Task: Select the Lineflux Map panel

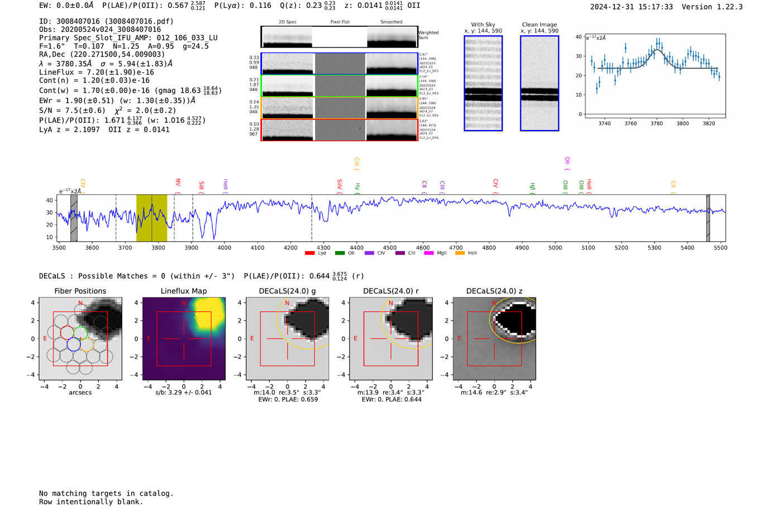Action: [184, 339]
